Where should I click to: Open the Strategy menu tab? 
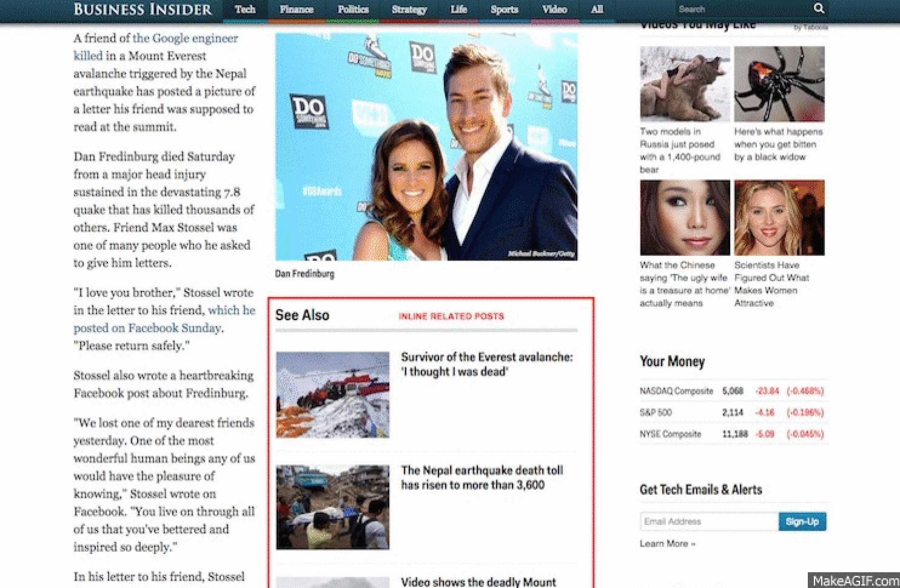[409, 9]
